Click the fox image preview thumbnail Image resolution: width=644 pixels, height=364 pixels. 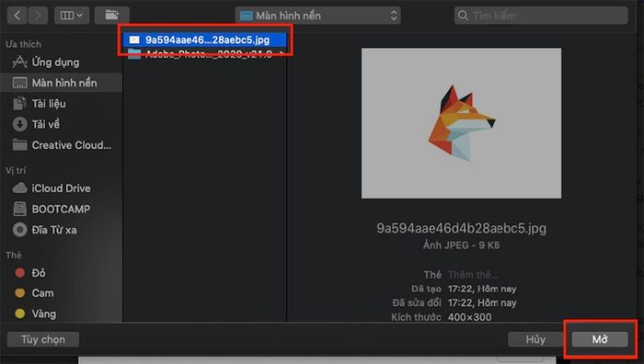click(x=461, y=123)
